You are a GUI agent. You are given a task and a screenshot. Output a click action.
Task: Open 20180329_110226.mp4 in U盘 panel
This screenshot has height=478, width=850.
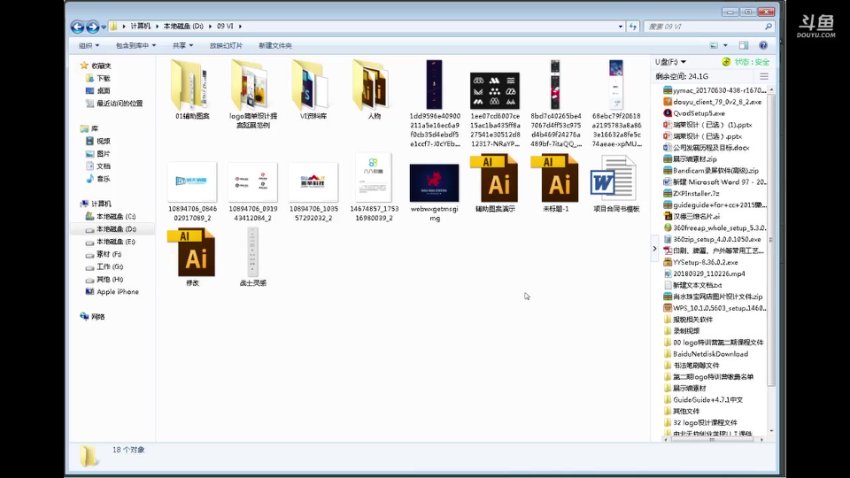tap(710, 273)
